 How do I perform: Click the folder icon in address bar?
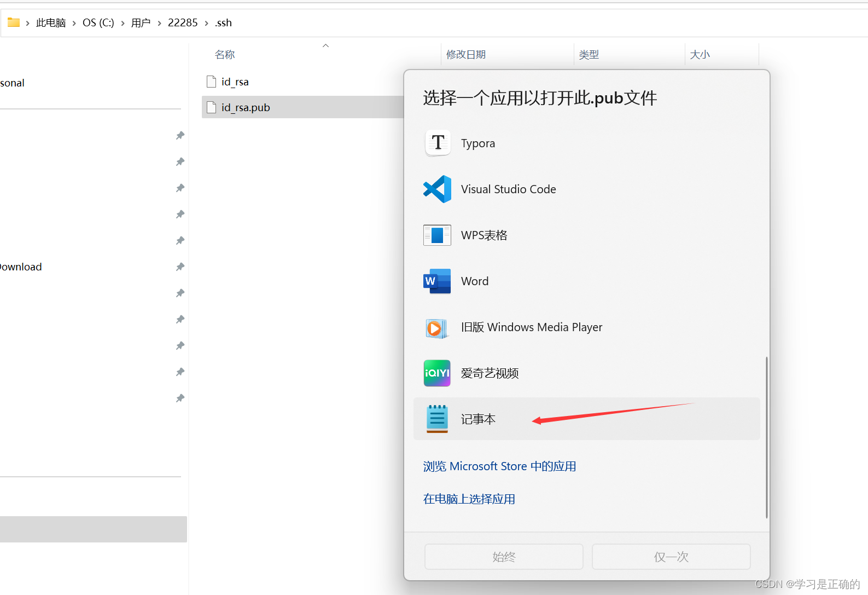(14, 22)
